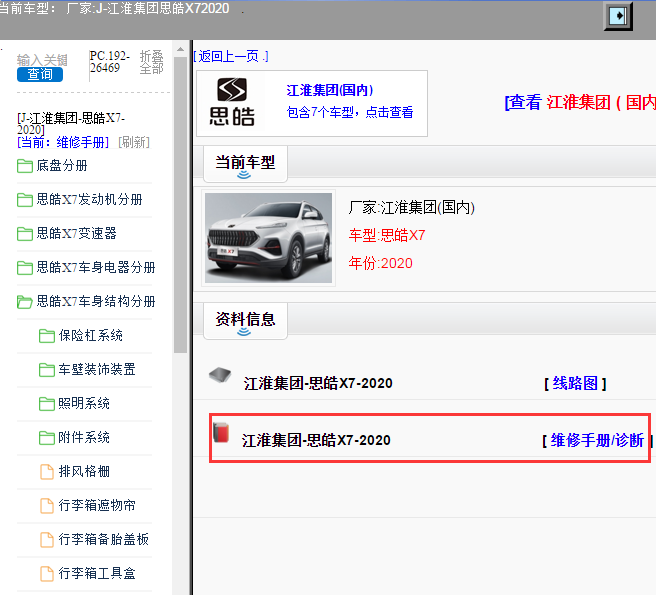The image size is (656, 595).
Task: Click the keyword input field 输入关键
Action: [x=42, y=60]
